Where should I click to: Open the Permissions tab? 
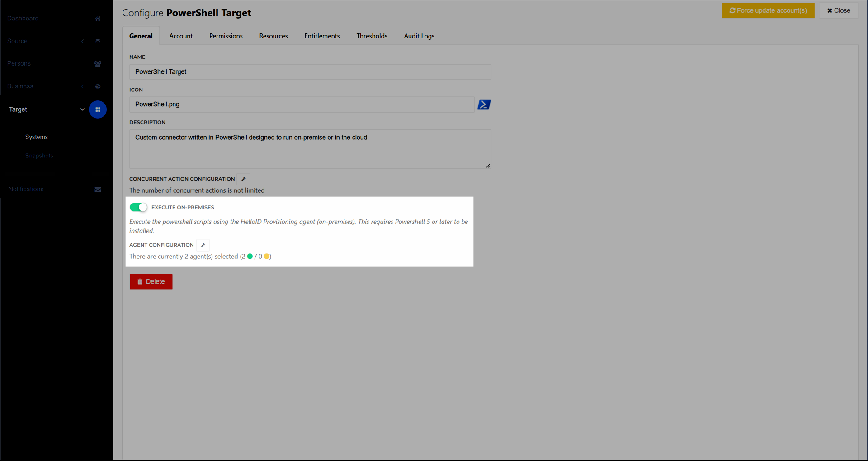[226, 36]
